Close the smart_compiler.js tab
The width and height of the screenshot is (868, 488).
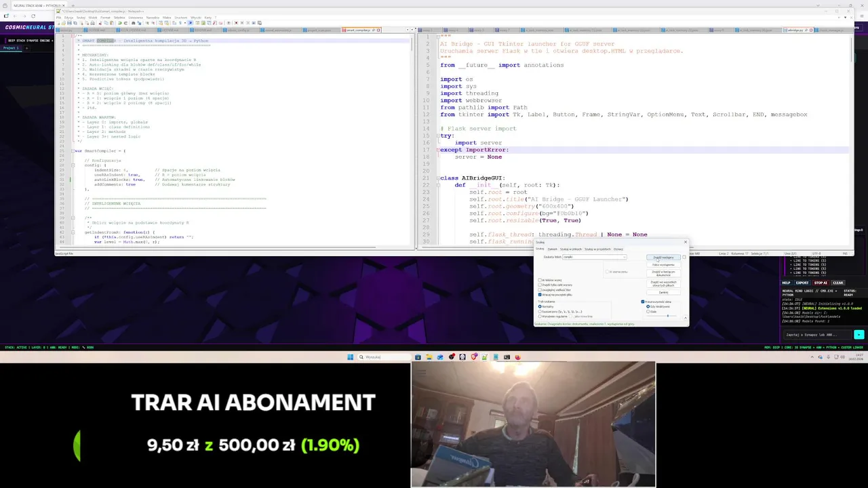[378, 30]
